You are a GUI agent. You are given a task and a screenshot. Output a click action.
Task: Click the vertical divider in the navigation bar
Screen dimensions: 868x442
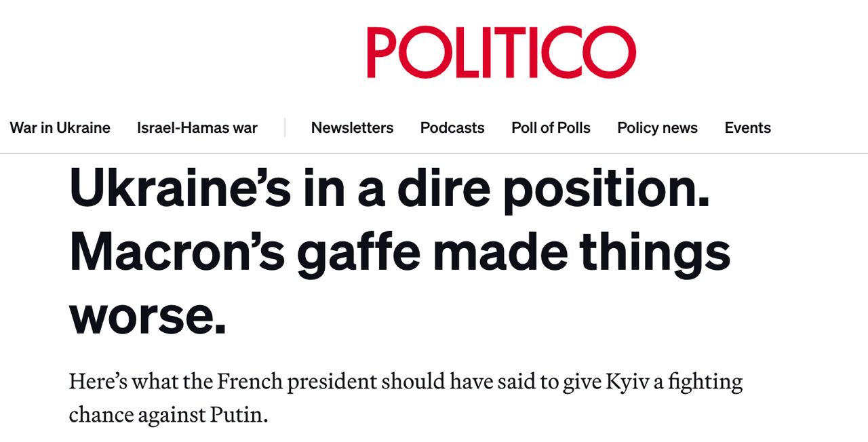pyautogui.click(x=285, y=127)
